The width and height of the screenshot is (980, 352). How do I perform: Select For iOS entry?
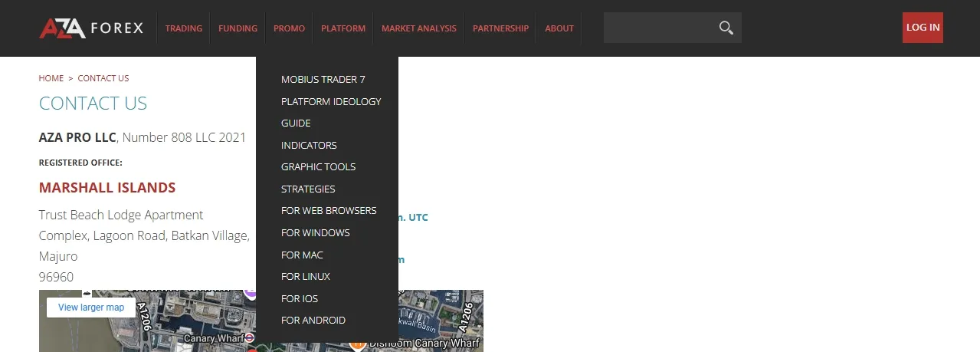(300, 298)
